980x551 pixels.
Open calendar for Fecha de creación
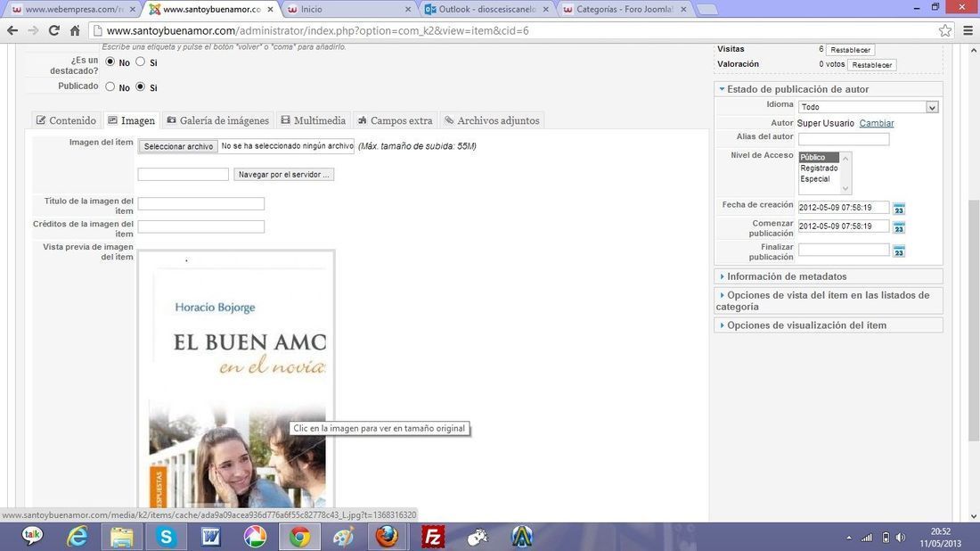pyautogui.click(x=899, y=209)
